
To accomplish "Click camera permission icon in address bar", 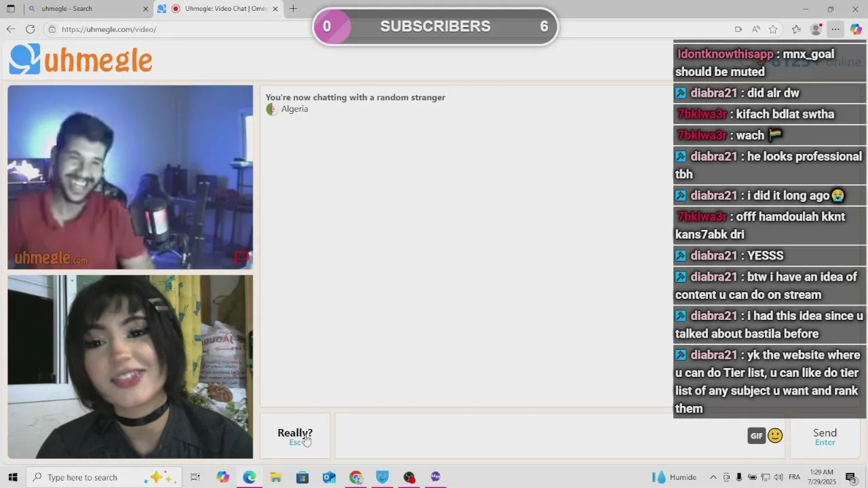I will (738, 29).
